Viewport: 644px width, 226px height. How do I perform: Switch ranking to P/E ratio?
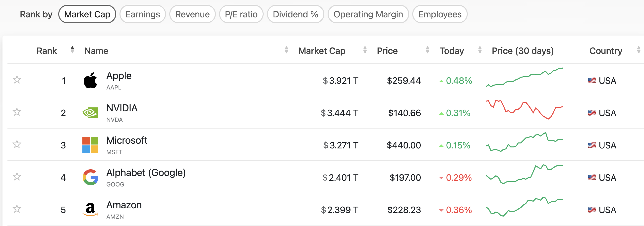click(x=241, y=14)
